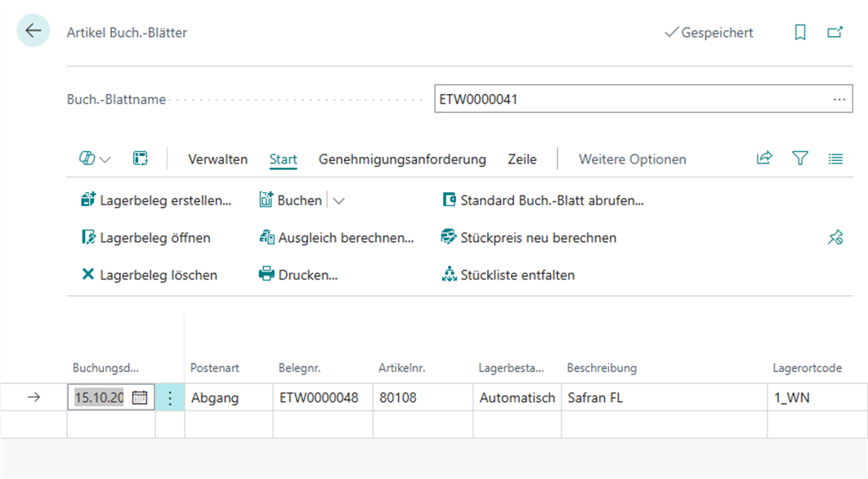Go back using the arrow button
Image resolution: width=868 pixels, height=479 pixels.
pyautogui.click(x=34, y=31)
